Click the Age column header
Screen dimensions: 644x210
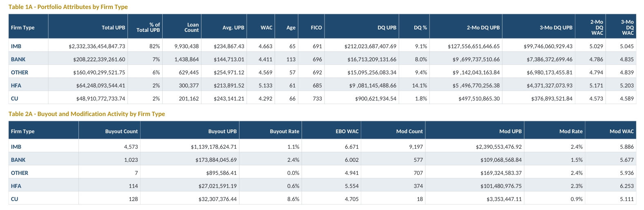tap(291, 28)
